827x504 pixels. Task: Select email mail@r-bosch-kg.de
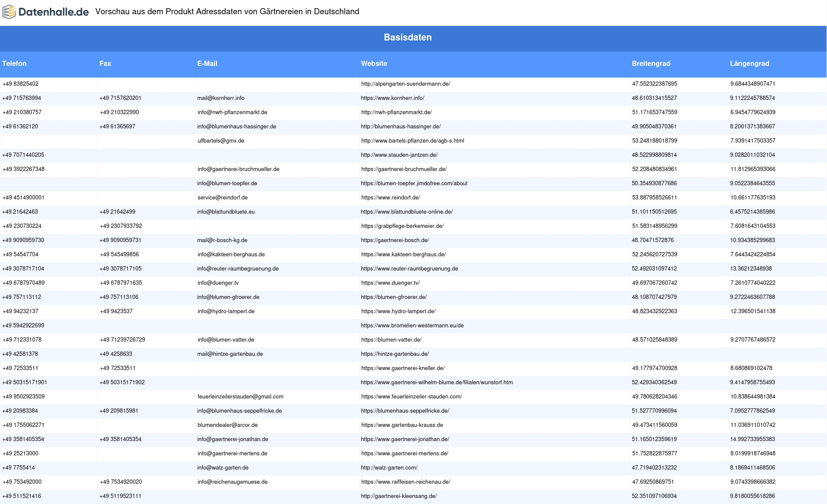click(x=222, y=240)
